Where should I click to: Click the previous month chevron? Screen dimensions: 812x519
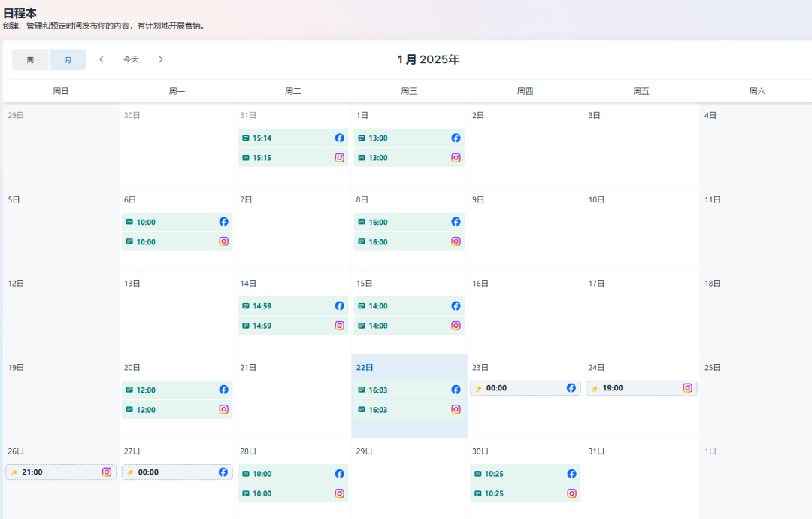pos(101,59)
